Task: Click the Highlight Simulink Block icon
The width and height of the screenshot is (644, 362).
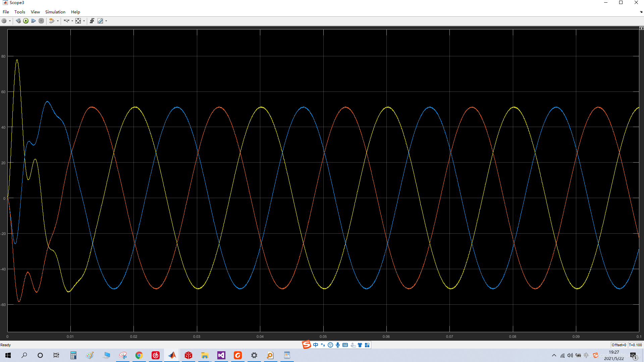Action: click(52, 21)
